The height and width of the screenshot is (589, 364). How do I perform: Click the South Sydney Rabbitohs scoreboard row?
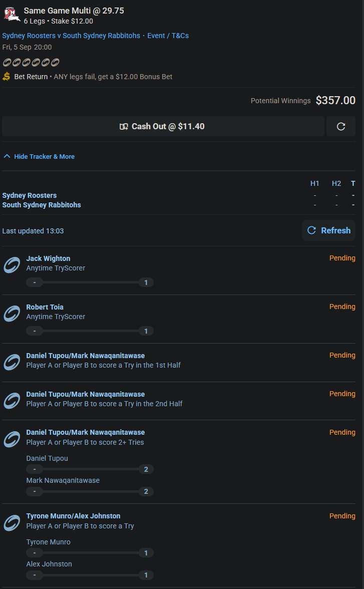[179, 205]
